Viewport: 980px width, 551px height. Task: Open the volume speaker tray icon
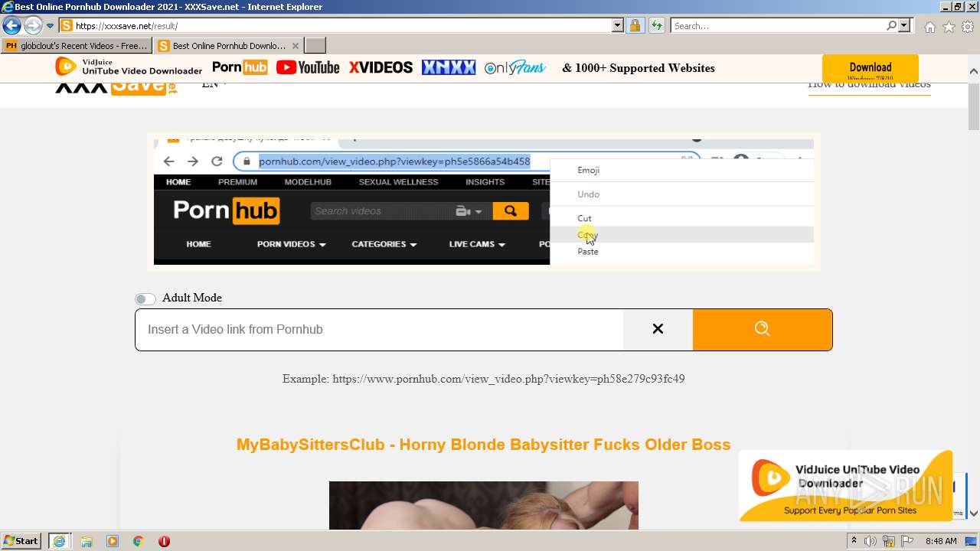[871, 541]
